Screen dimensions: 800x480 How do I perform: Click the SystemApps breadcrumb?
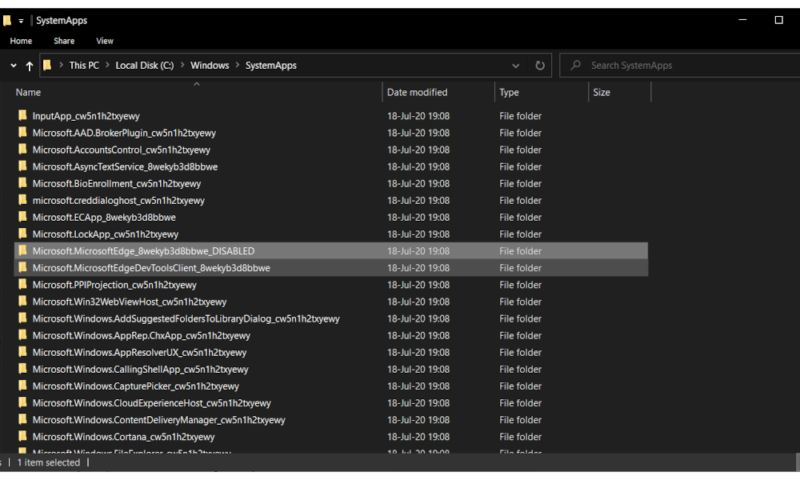[x=271, y=65]
